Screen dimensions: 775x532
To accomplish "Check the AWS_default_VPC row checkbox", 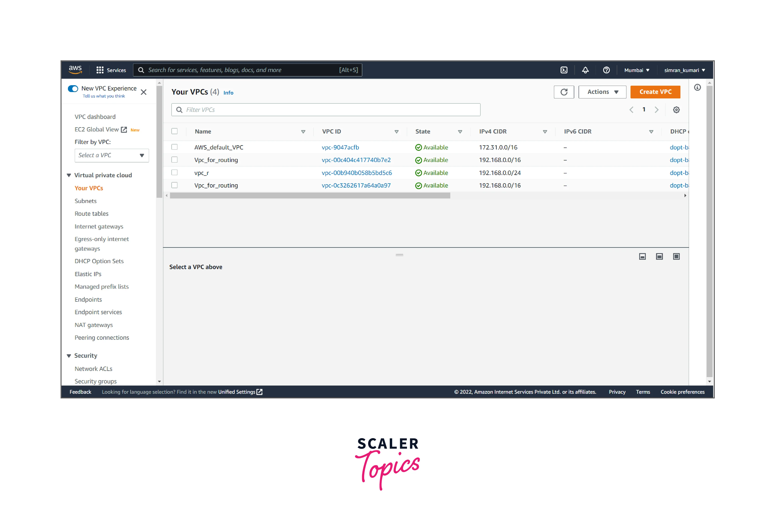I will [x=174, y=147].
